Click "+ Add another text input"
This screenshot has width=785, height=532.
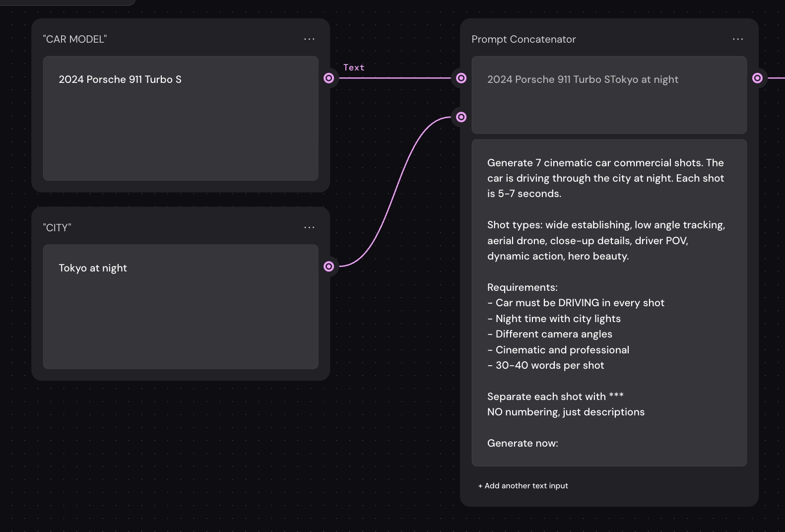[523, 486]
